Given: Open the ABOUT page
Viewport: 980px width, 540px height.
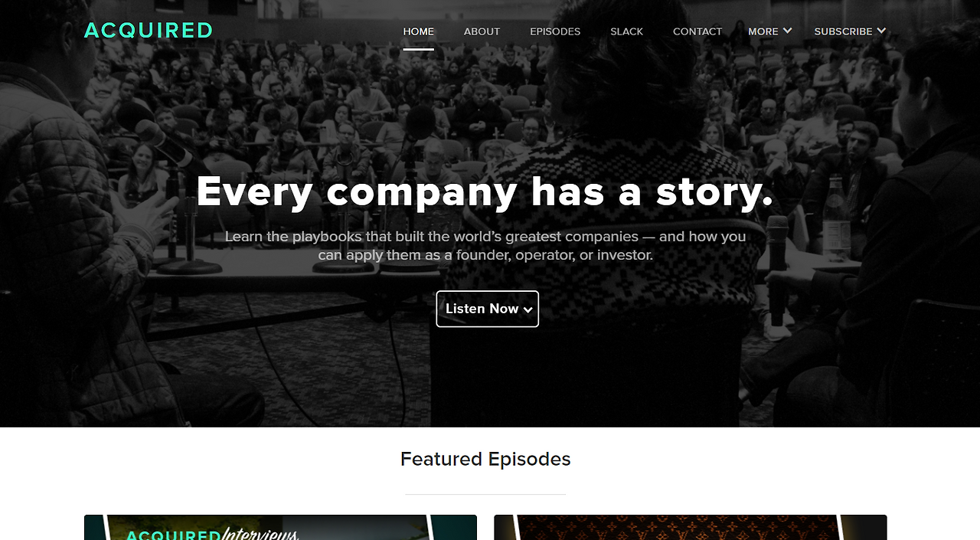Looking at the screenshot, I should [x=482, y=31].
